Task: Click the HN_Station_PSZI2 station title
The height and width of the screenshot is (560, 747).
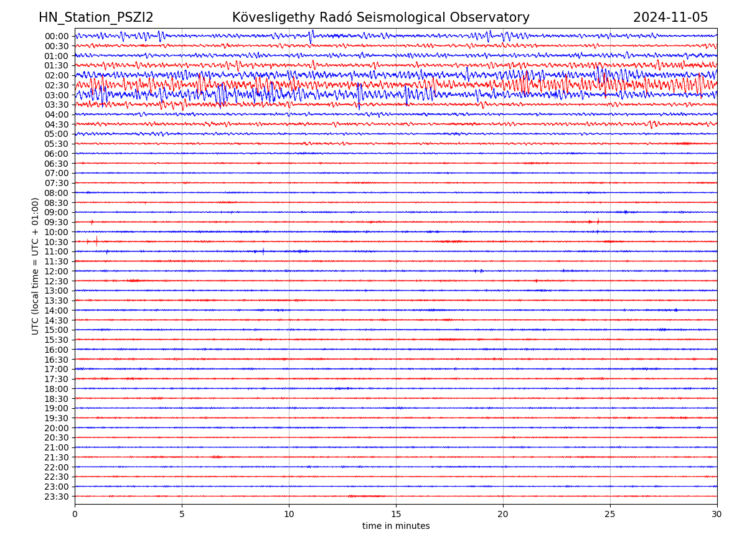Action: pos(96,18)
